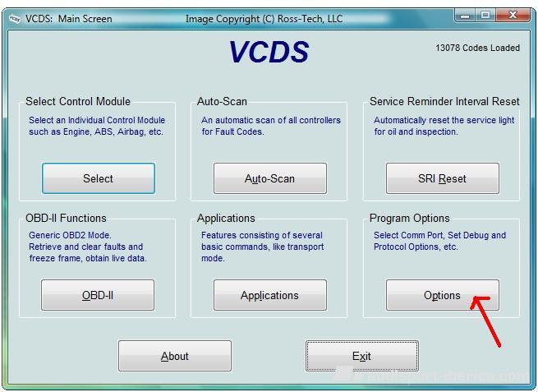538x392 pixels.
Task: Click the 'Applications' group title label
Action: tap(226, 218)
